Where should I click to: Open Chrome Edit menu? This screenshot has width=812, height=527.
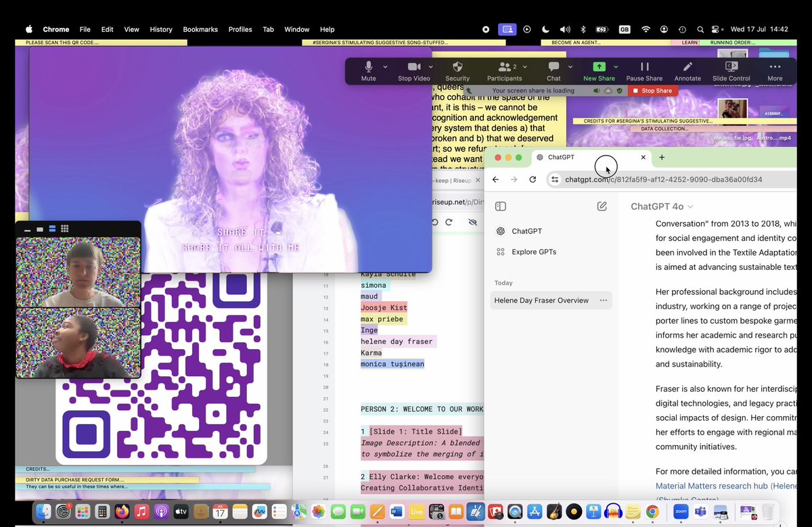(x=107, y=29)
